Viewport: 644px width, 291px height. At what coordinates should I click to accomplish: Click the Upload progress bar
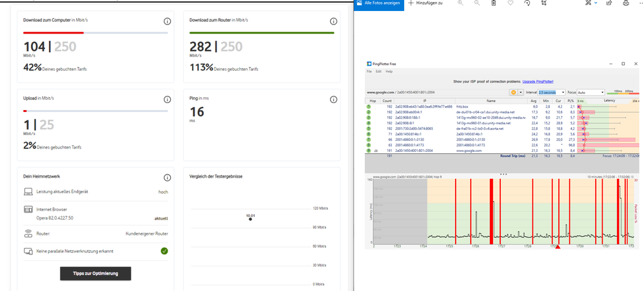(95, 111)
